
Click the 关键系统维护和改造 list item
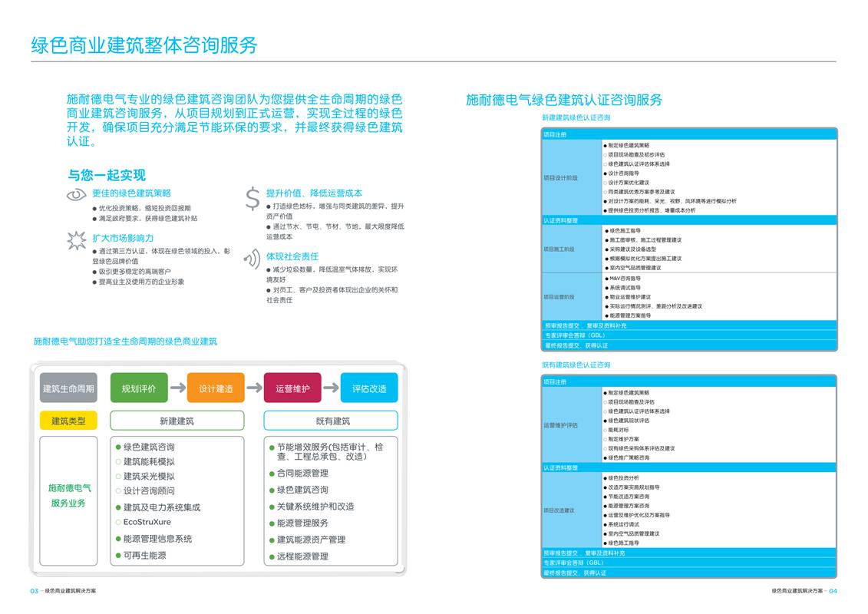[312, 507]
